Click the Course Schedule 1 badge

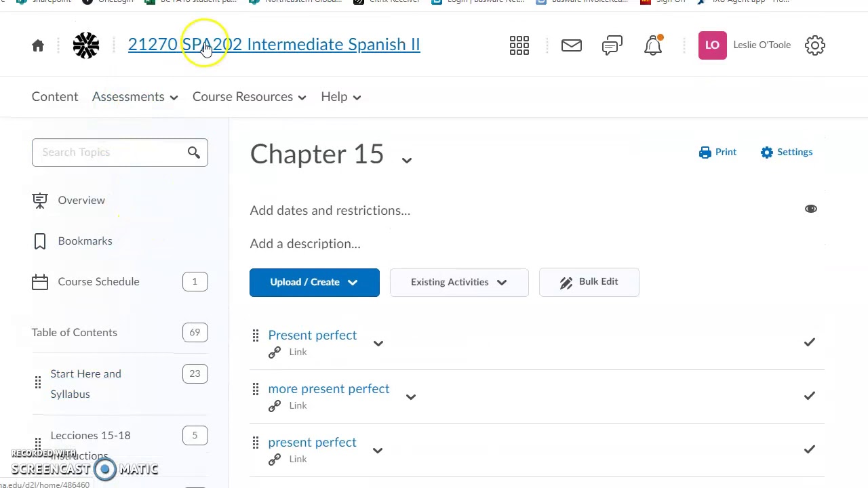click(x=195, y=282)
